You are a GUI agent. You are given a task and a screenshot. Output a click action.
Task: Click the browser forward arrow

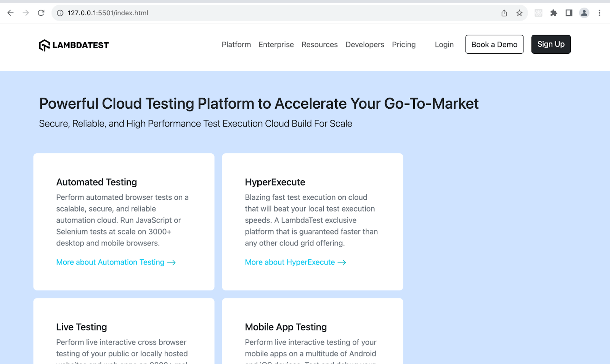pos(26,13)
